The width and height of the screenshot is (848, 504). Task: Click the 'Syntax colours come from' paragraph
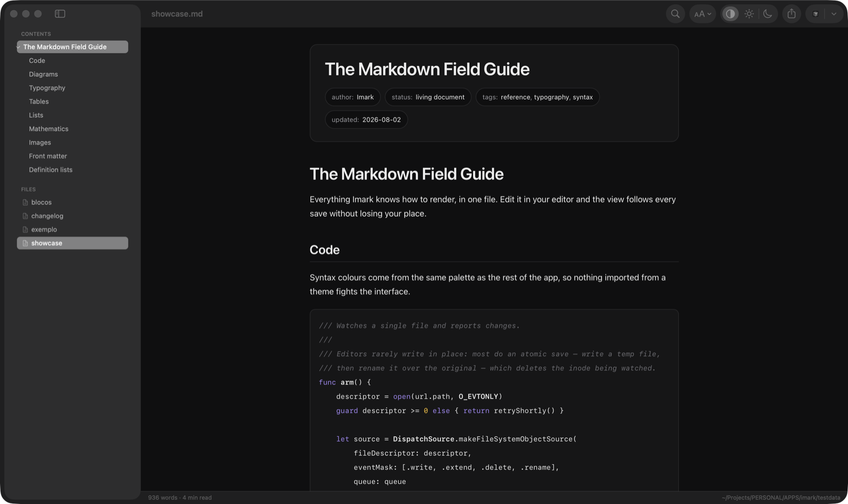click(x=488, y=285)
